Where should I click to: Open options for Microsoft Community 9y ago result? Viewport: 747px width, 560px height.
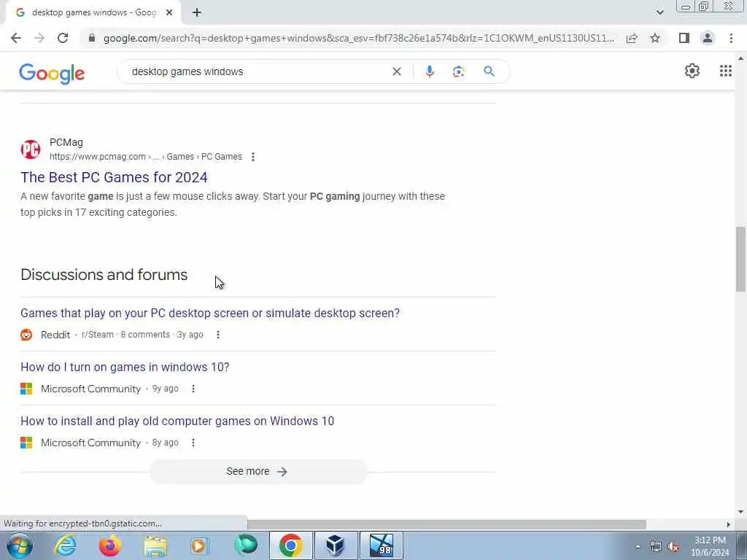tap(193, 389)
